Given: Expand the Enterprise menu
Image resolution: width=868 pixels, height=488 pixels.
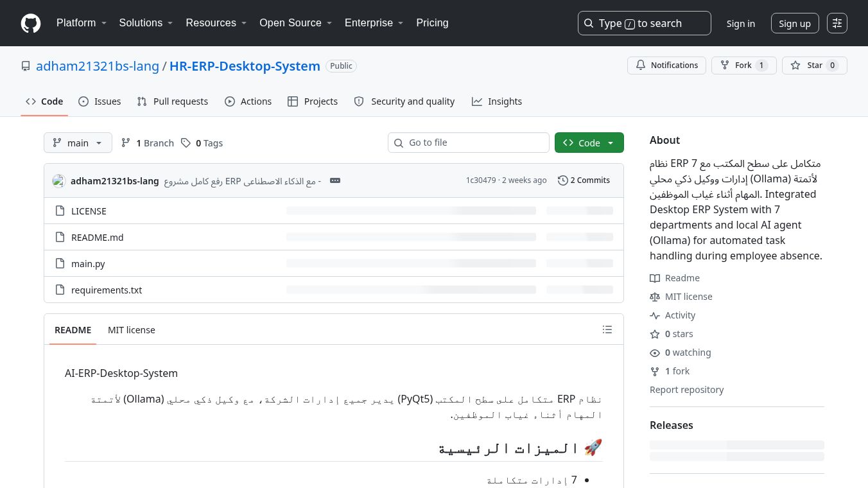Looking at the screenshot, I should [x=374, y=23].
